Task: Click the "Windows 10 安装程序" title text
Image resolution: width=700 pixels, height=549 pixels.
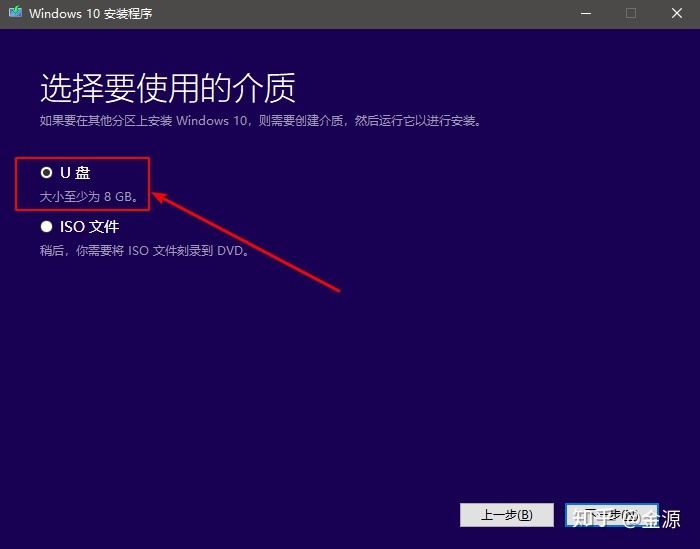Action: [91, 14]
